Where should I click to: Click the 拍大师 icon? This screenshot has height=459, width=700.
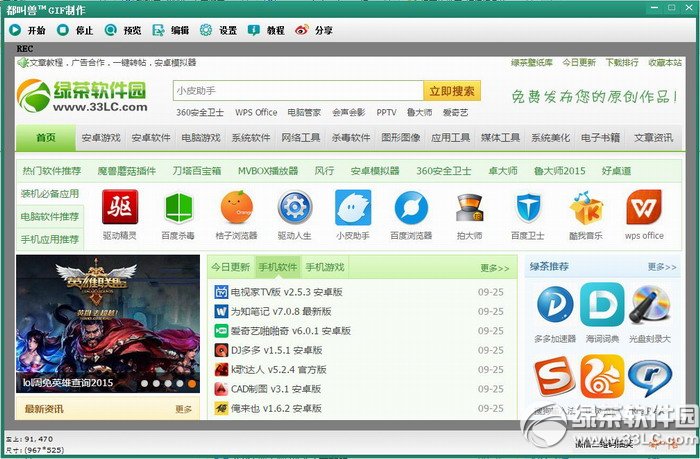pyautogui.click(x=470, y=208)
